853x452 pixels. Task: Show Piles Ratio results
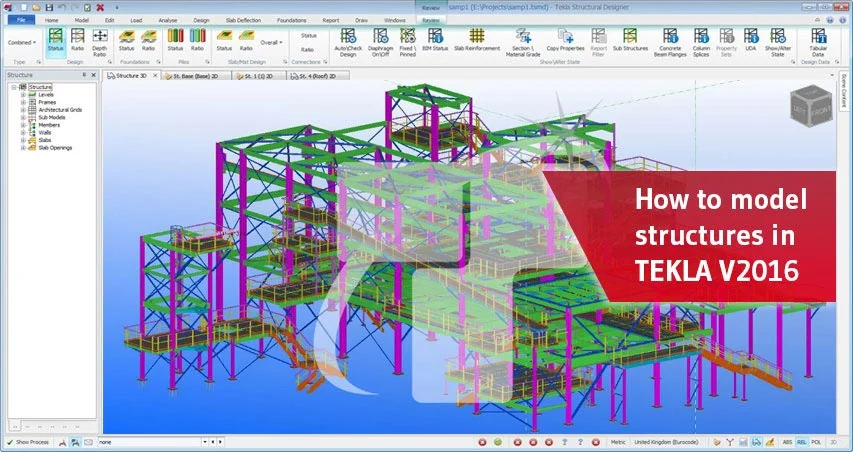[x=197, y=41]
